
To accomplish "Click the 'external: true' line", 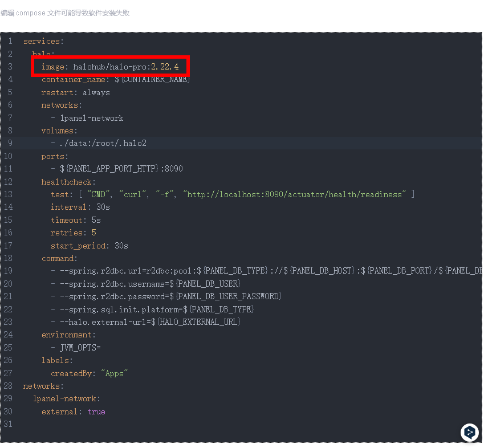I will point(73,412).
